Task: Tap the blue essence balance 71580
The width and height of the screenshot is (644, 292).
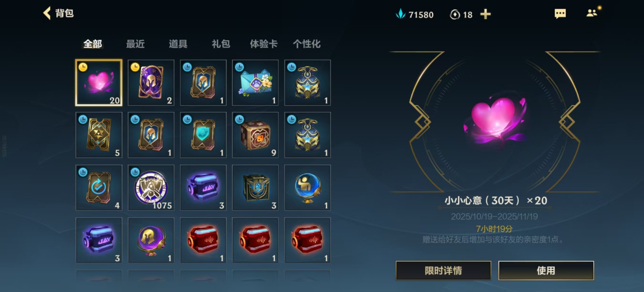Action: point(415,14)
